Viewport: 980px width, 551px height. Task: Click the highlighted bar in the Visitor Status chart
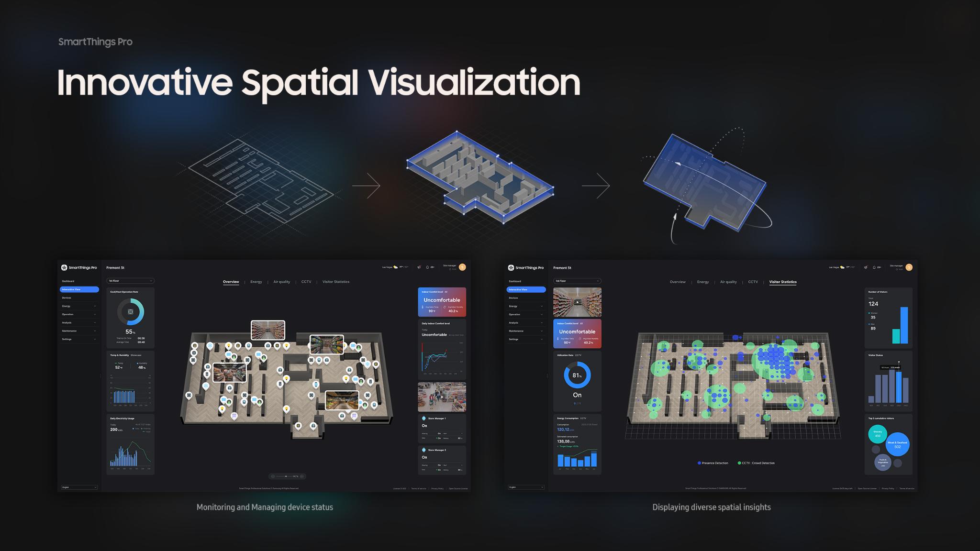pyautogui.click(x=899, y=386)
